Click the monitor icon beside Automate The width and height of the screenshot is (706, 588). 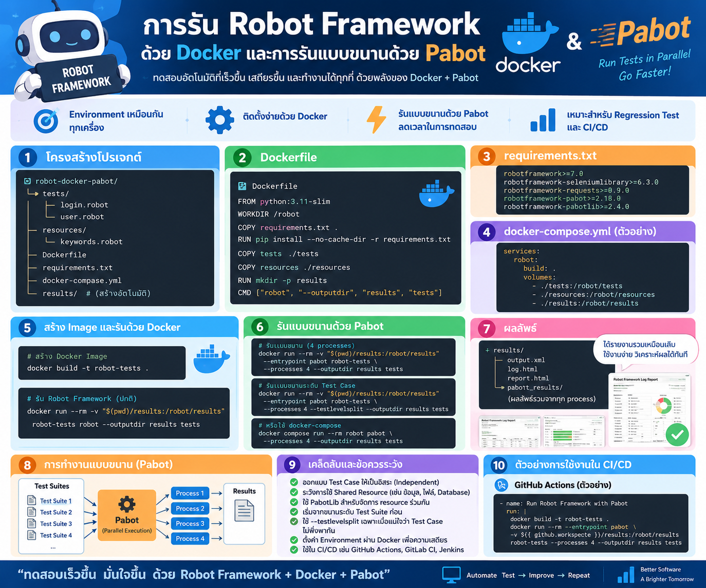(451, 575)
